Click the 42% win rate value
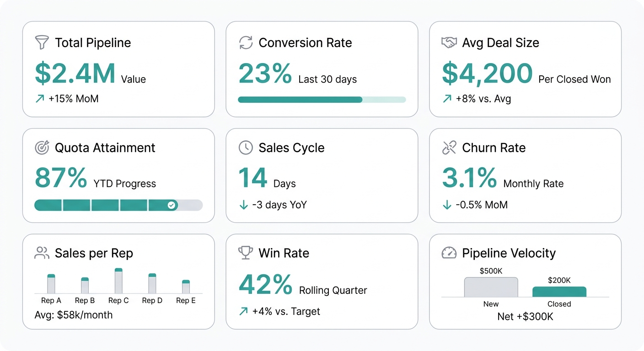644x351 pixels. (265, 284)
